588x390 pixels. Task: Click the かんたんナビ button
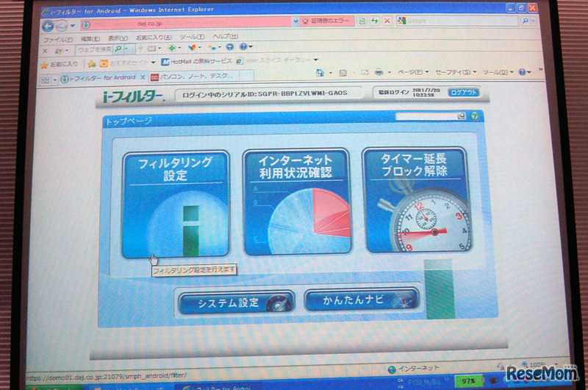pos(362,299)
